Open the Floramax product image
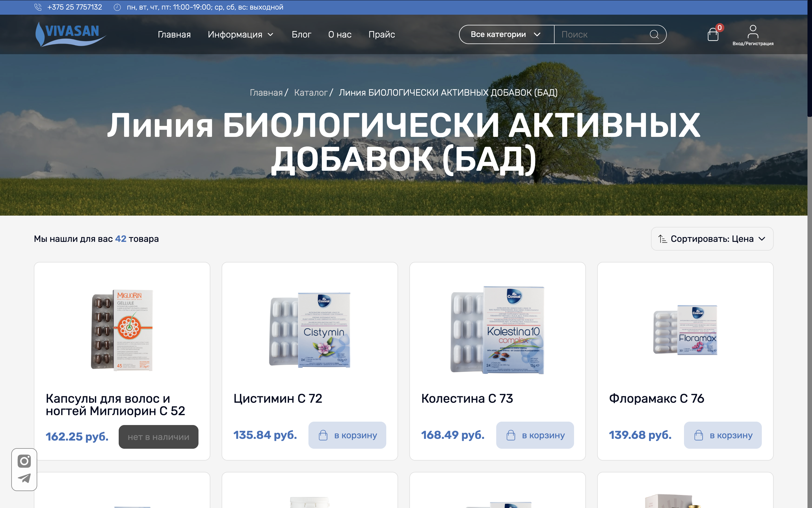This screenshot has height=508, width=812. point(685,330)
